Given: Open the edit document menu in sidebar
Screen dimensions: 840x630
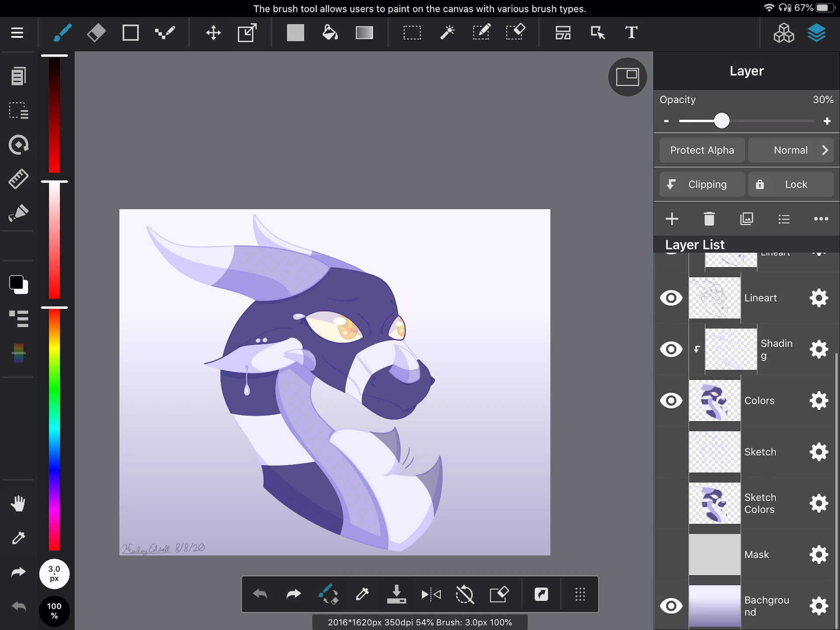Looking at the screenshot, I should pos(18,76).
